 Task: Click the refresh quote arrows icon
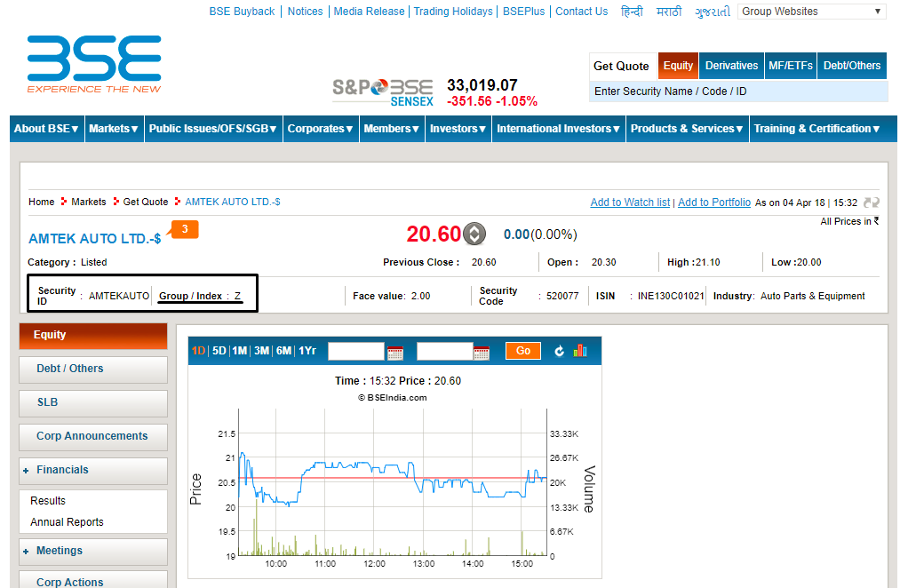(871, 203)
